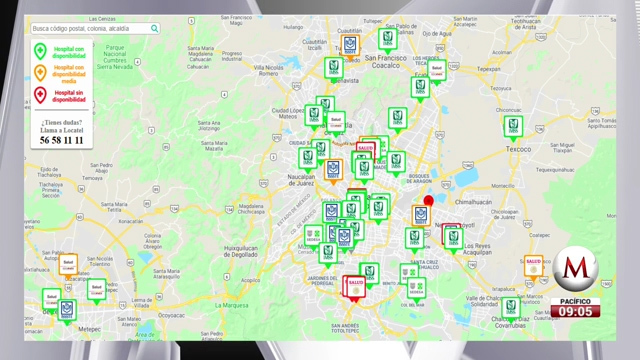Open green IMSS marker below Ecatepec Salud marker
The image size is (640, 360).
[x=420, y=89]
